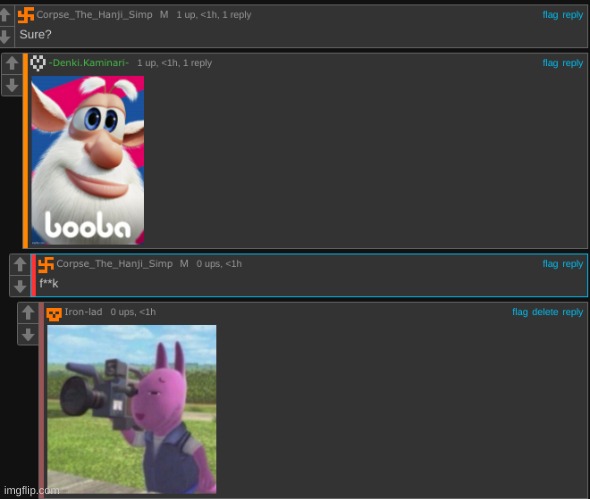Downvote the 'f**k' comment
Viewport: 590px width, 499px height.
[20, 286]
